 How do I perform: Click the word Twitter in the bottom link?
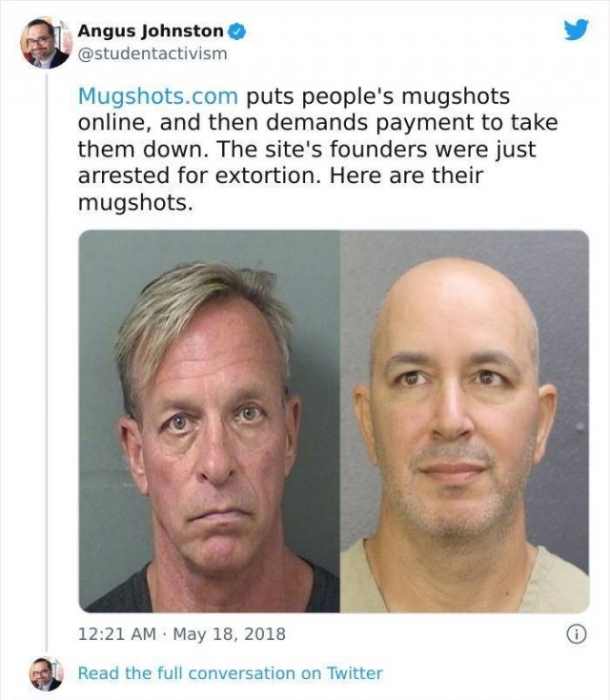click(355, 673)
